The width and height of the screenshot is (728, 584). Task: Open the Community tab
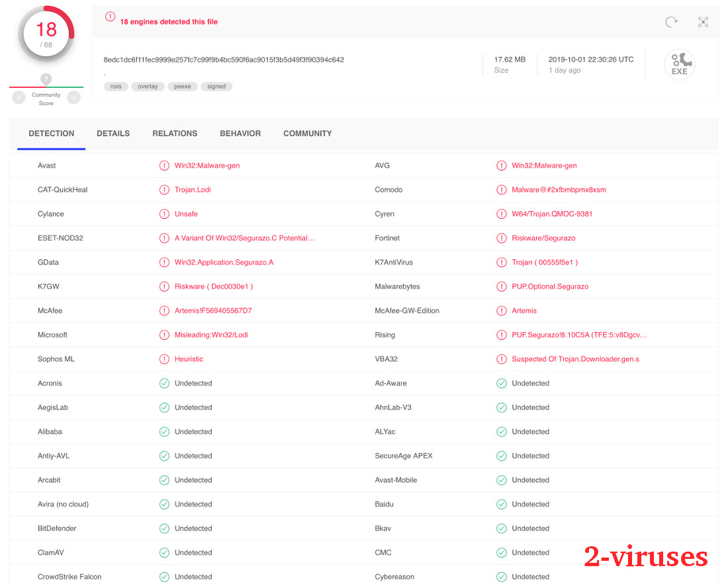click(x=308, y=134)
